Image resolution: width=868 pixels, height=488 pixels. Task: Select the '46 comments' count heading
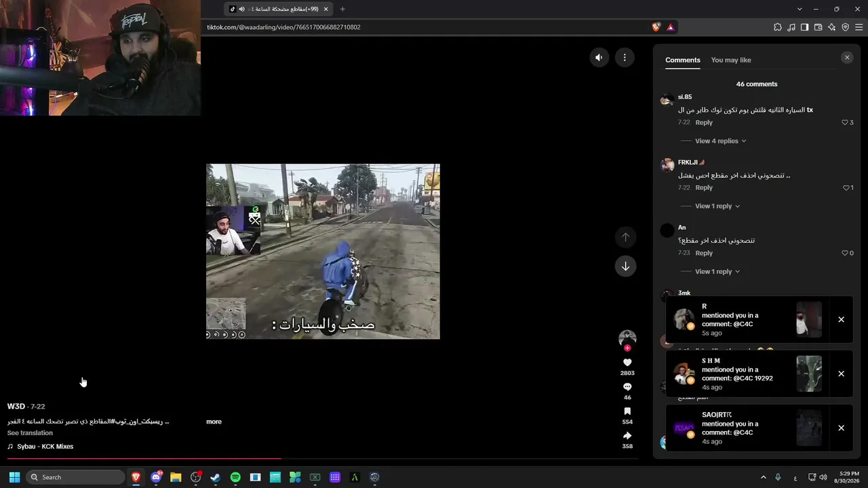click(x=757, y=84)
